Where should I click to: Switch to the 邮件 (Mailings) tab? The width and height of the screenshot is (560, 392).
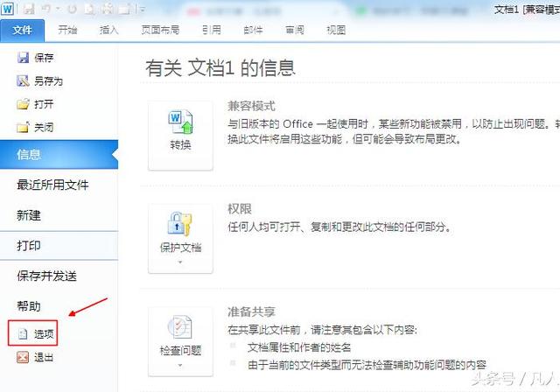253,31
